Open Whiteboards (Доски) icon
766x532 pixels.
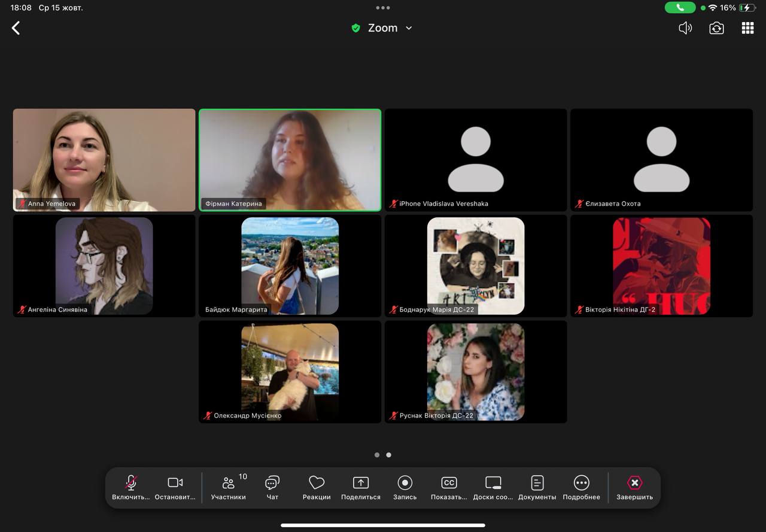[x=493, y=487]
